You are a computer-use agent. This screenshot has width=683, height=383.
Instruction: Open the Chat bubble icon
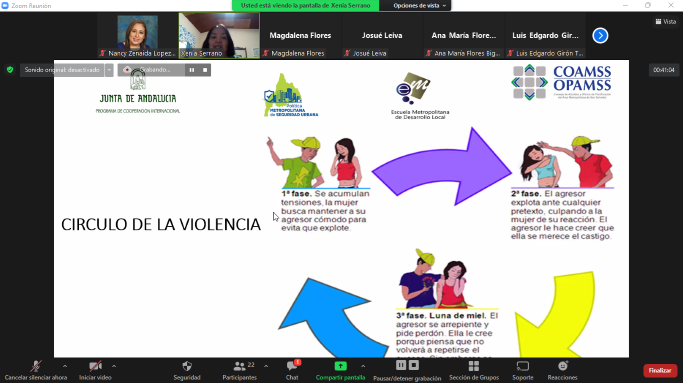[x=292, y=366]
